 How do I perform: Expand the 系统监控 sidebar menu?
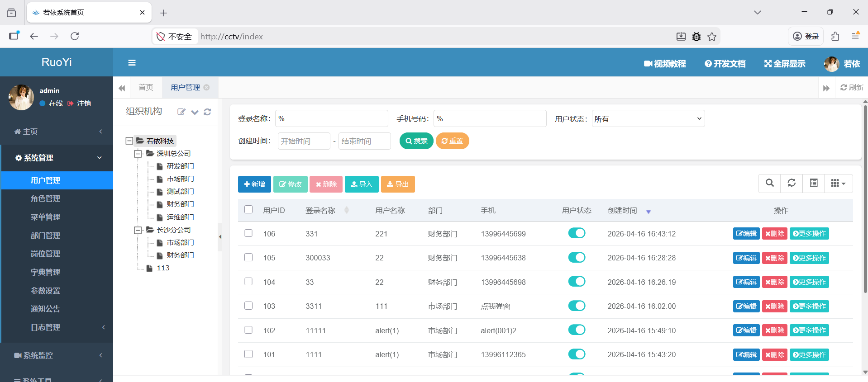click(57, 355)
